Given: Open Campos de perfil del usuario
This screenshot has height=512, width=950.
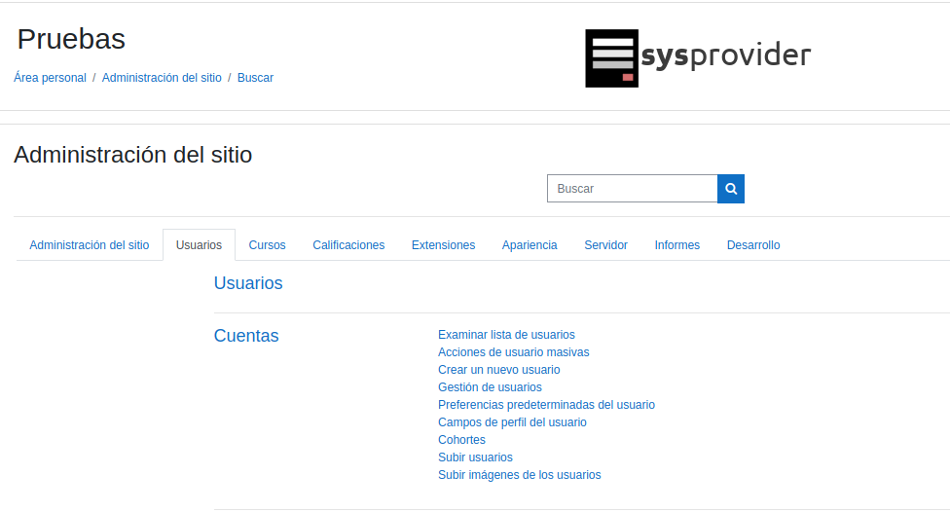Looking at the screenshot, I should pyautogui.click(x=512, y=422).
